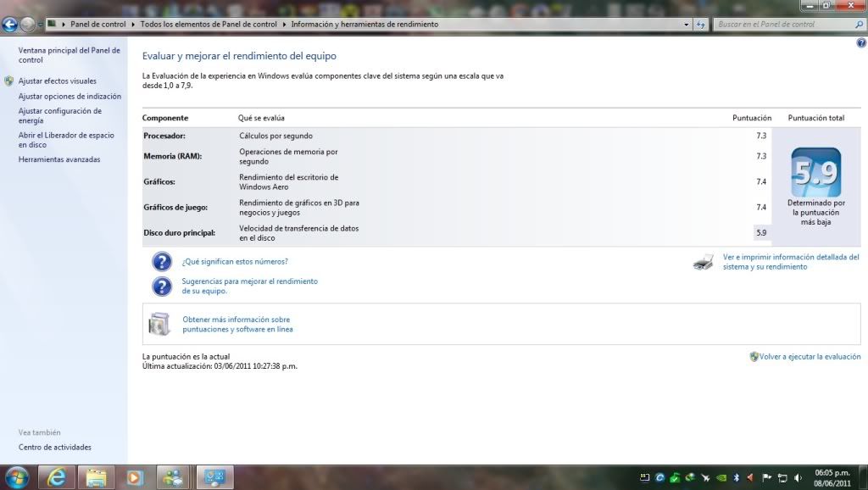Click the magnifier icon in the search box
The image size is (868, 490).
click(x=860, y=25)
